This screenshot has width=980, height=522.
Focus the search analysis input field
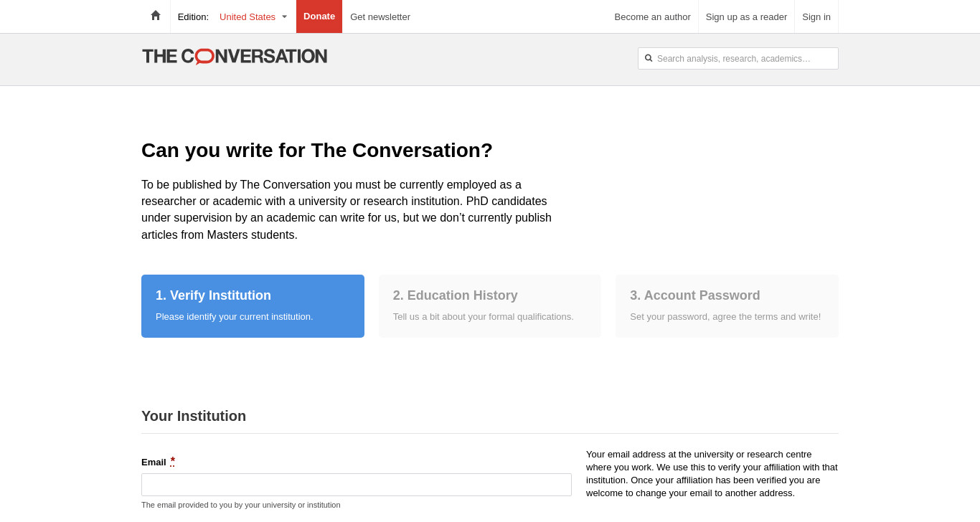pyautogui.click(x=738, y=58)
